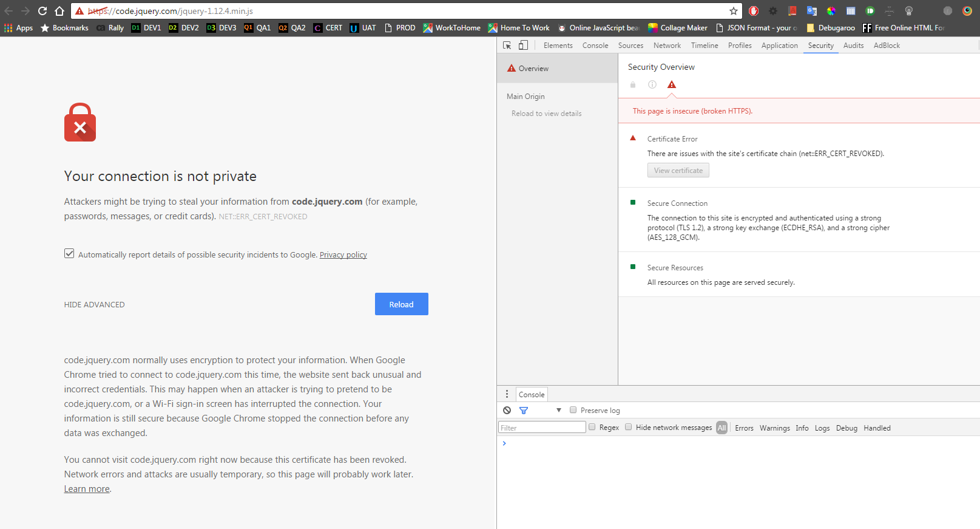Image resolution: width=980 pixels, height=529 pixels.
Task: Open the Sources tab
Action: click(631, 46)
